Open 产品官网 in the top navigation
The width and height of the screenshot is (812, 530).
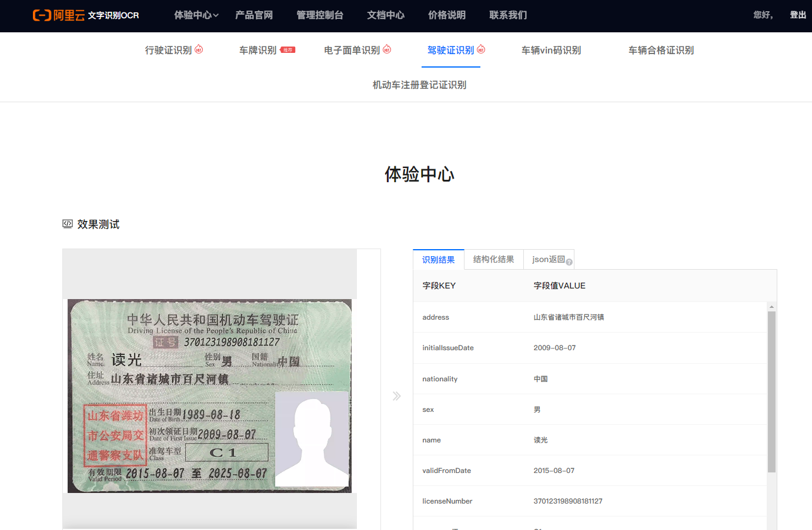click(x=254, y=15)
